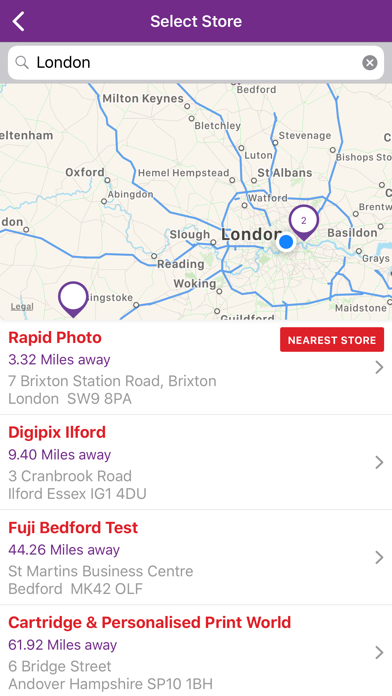The width and height of the screenshot is (392, 696).
Task: Open Digipix Ilford chevron arrow
Action: [x=379, y=463]
